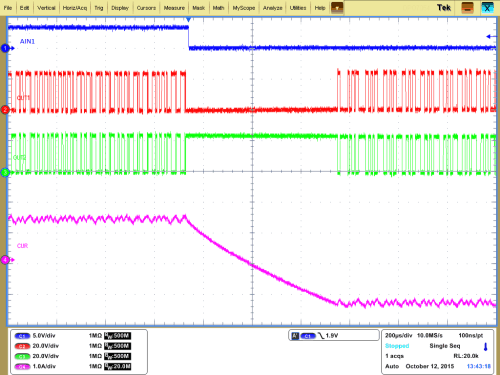Click the trigger A icon

(x=295, y=336)
